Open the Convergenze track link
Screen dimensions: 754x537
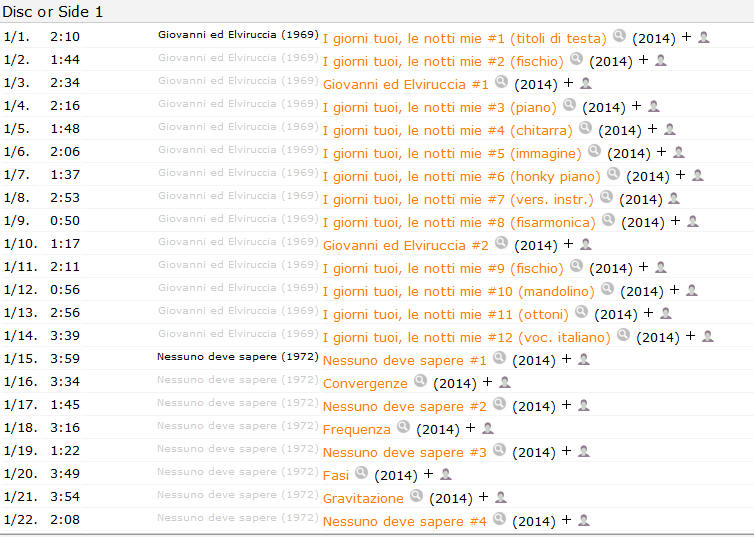pos(365,384)
